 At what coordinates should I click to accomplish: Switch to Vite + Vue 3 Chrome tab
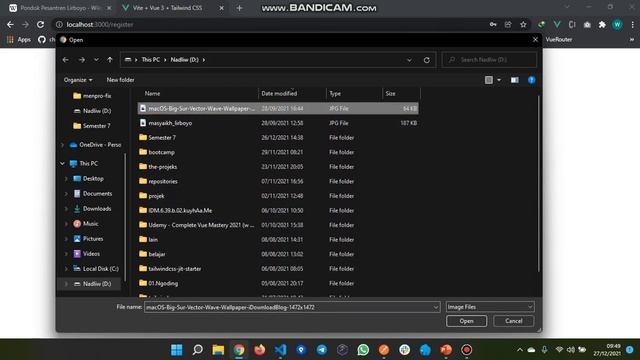pyautogui.click(x=173, y=8)
